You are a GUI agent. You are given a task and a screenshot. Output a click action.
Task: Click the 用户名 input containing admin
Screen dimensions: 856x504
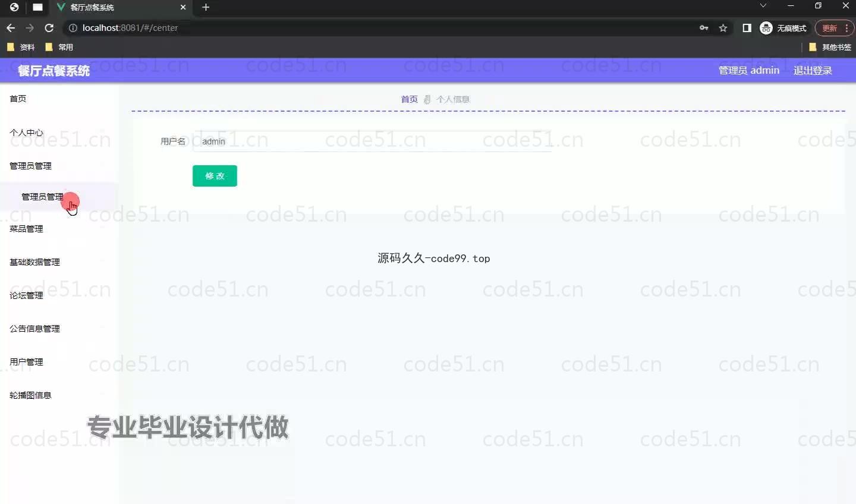372,141
